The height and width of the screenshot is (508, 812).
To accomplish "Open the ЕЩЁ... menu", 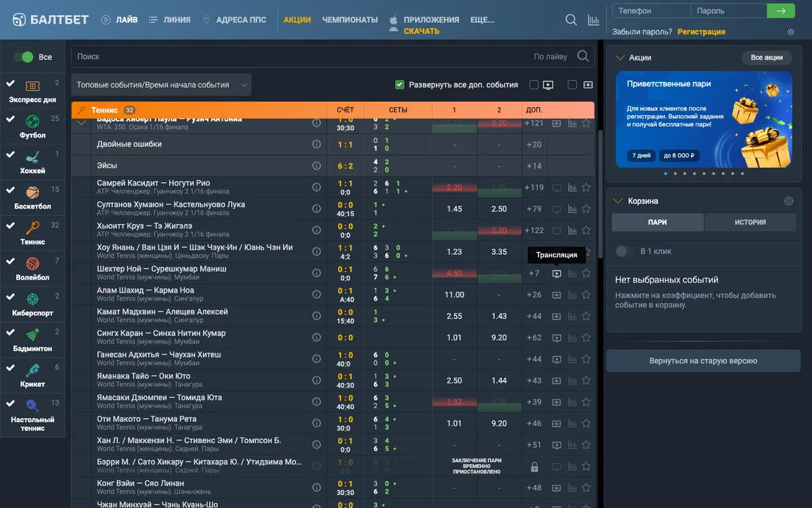I will tap(482, 20).
